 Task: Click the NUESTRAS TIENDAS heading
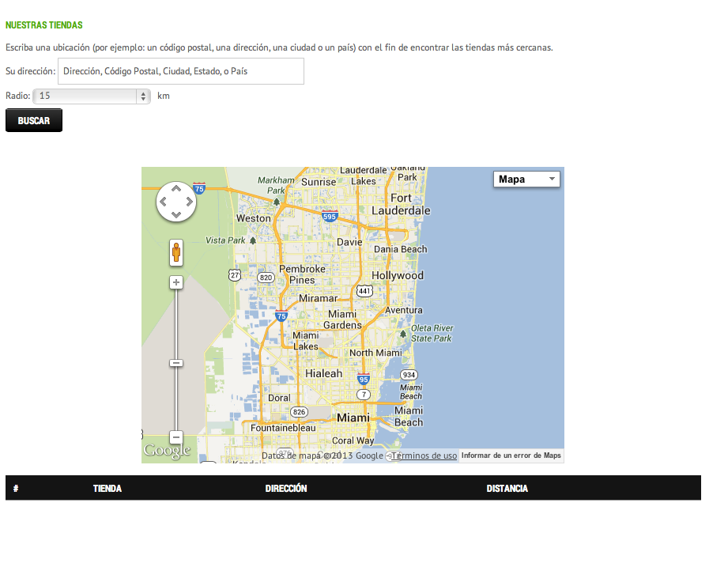(x=44, y=25)
